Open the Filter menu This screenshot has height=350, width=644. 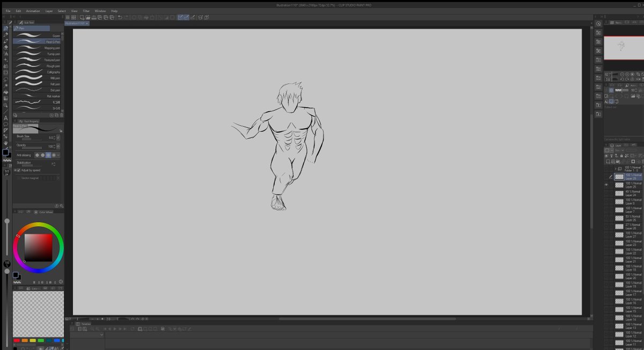coord(86,11)
